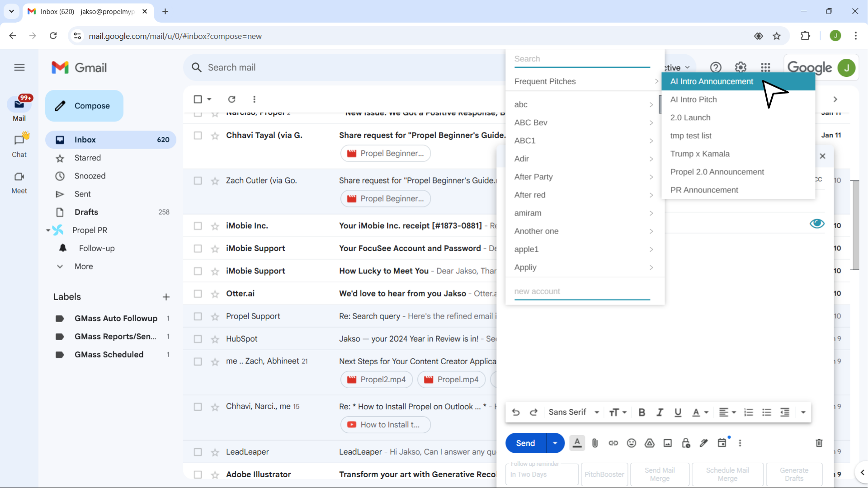868x488 pixels.
Task: Open the Sans Serif font dropdown
Action: point(574,412)
